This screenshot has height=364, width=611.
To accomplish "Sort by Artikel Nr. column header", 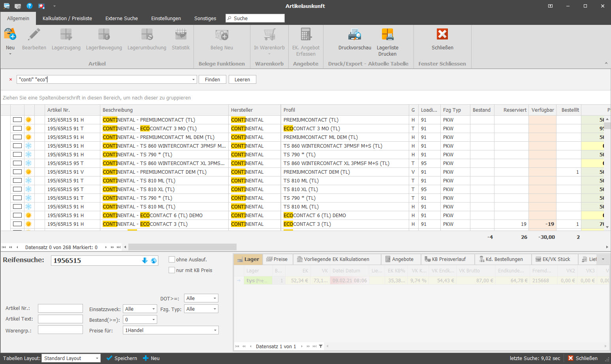I will pos(72,110).
